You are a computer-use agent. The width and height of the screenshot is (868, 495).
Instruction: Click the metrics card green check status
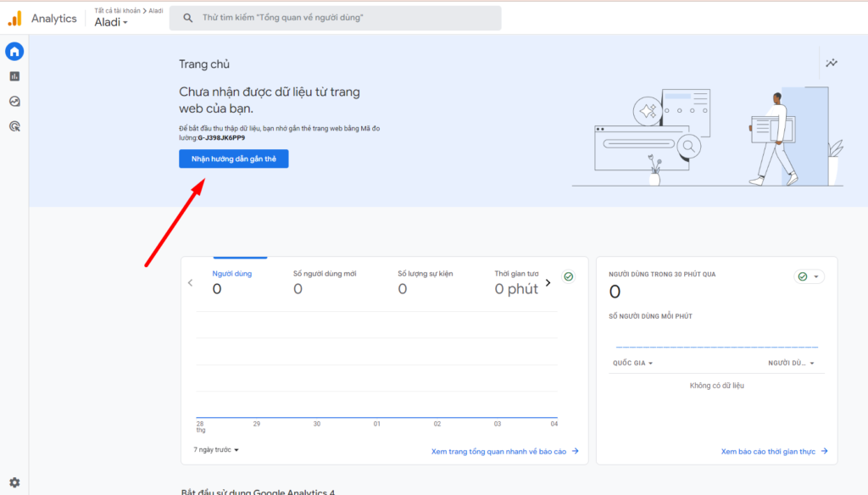pyautogui.click(x=568, y=277)
